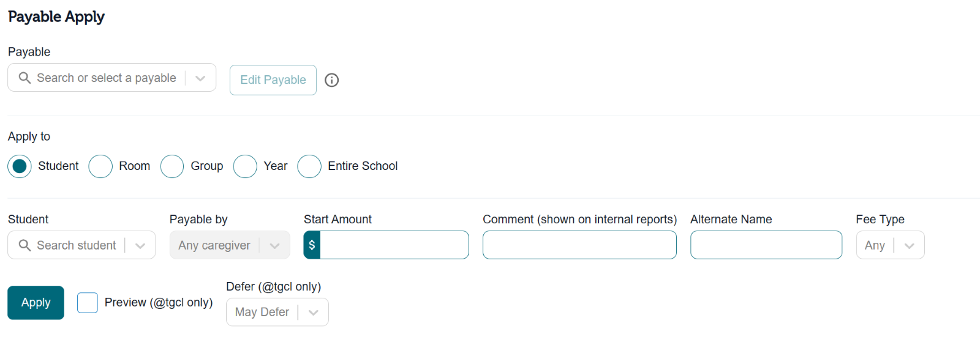Choose the Year radio option
This screenshot has width=980, height=337.
245,166
